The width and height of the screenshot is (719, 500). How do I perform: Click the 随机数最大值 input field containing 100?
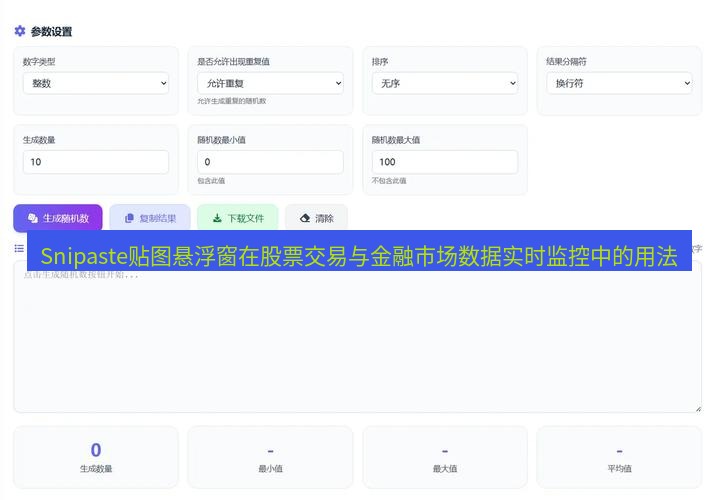[x=445, y=162]
